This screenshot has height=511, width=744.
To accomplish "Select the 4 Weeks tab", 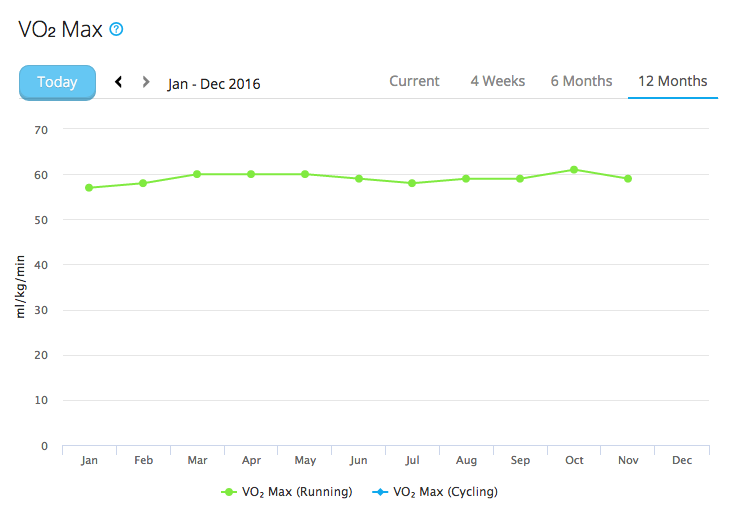I will click(497, 81).
